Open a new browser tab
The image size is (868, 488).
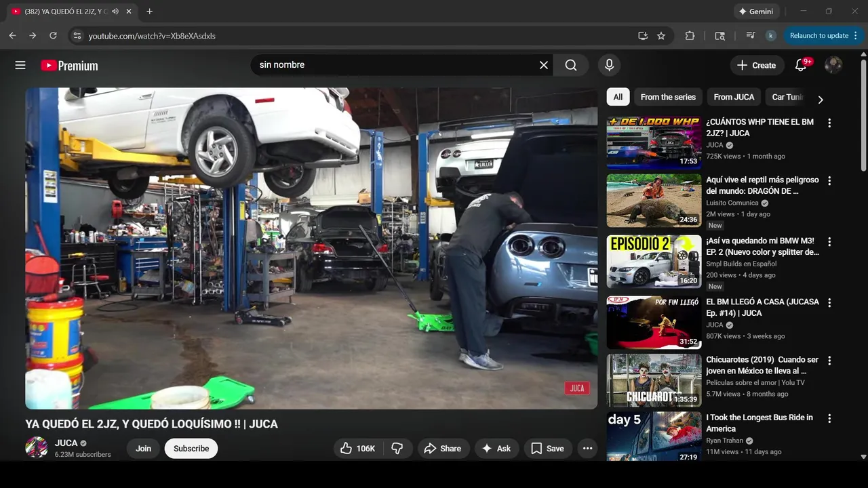[149, 12]
